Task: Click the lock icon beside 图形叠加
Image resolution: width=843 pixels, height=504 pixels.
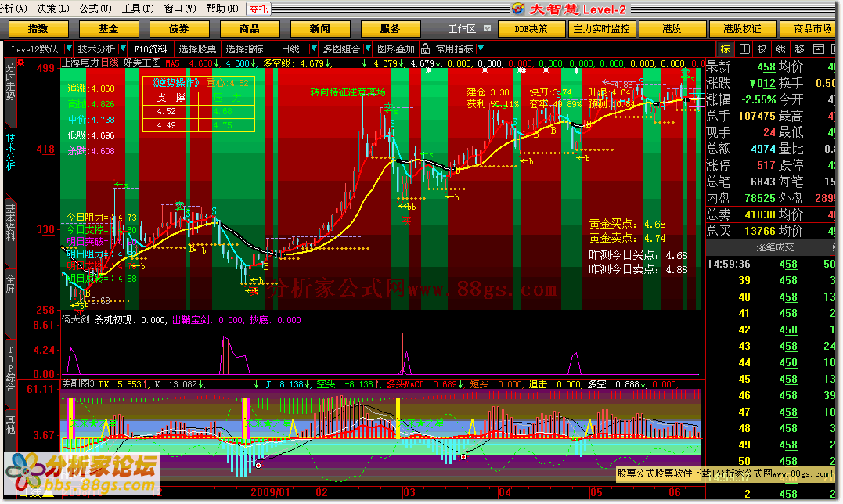Action: tap(425, 49)
